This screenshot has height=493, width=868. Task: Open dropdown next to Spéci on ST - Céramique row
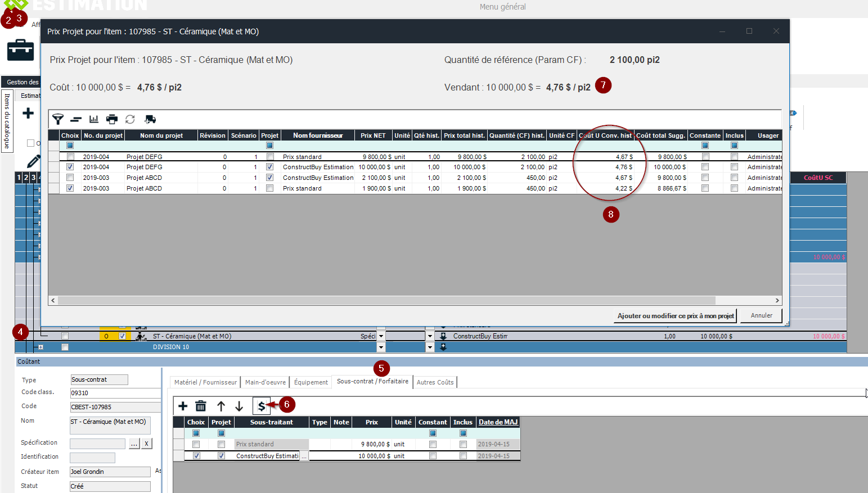pyautogui.click(x=381, y=336)
